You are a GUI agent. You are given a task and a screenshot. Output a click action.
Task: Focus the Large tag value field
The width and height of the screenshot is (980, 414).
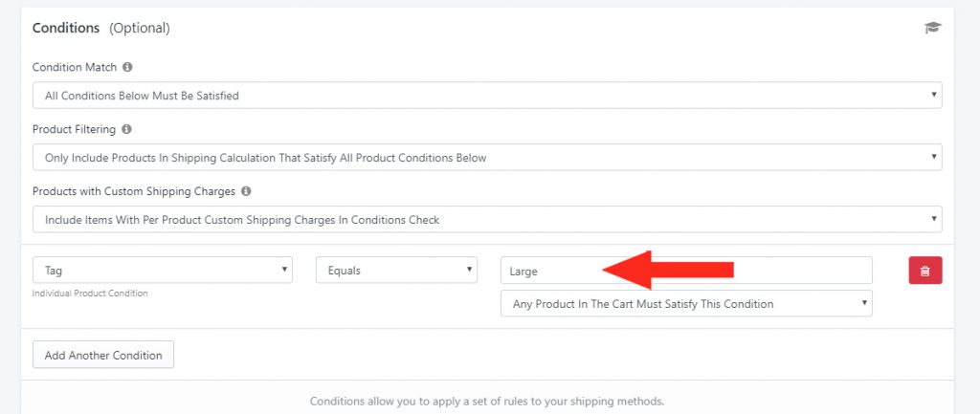click(x=686, y=271)
